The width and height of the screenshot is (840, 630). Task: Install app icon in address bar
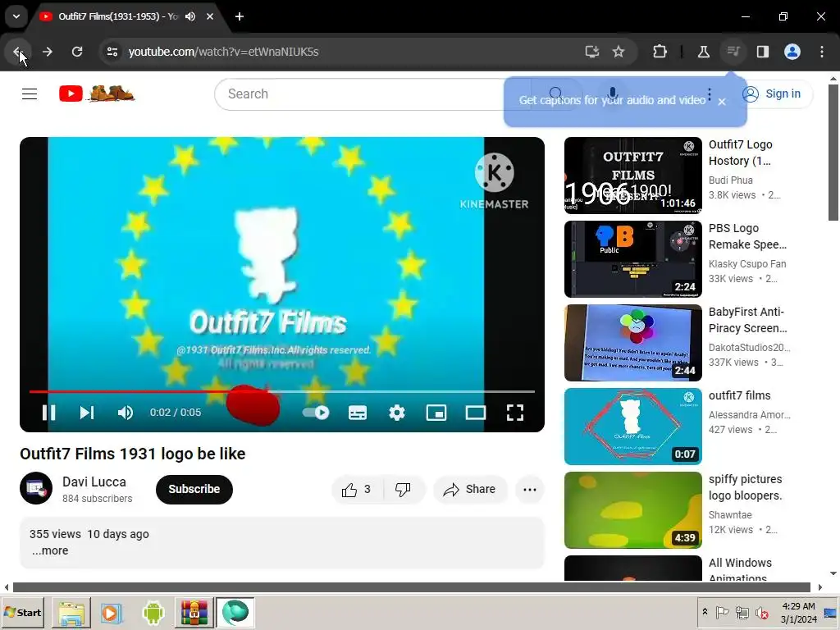pos(591,52)
